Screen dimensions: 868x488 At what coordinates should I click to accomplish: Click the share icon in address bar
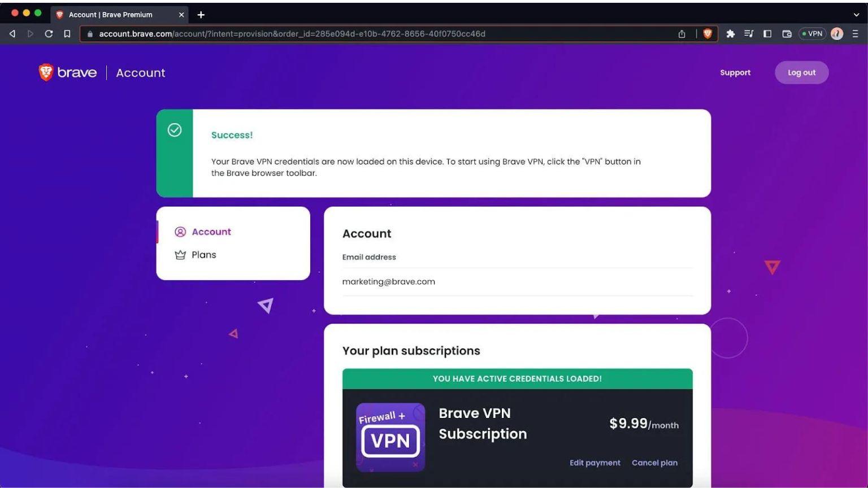(x=682, y=34)
